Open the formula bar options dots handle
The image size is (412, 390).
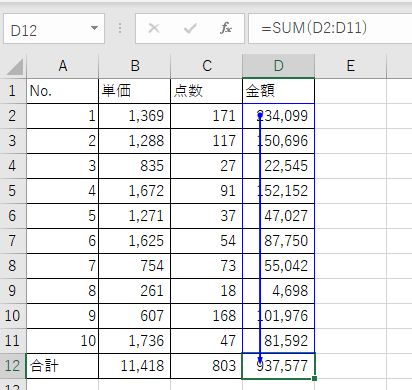[x=120, y=28]
